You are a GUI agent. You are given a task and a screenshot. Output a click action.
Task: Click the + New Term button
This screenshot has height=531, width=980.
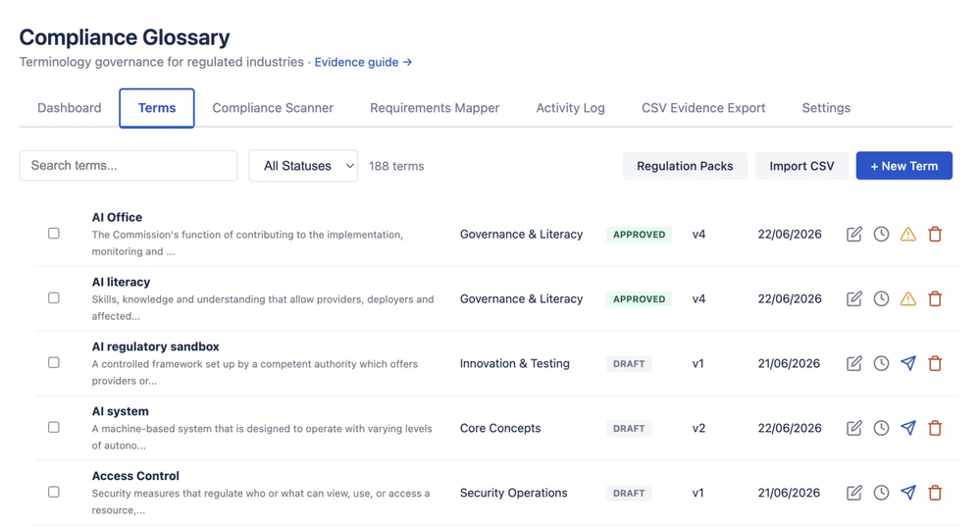click(903, 166)
